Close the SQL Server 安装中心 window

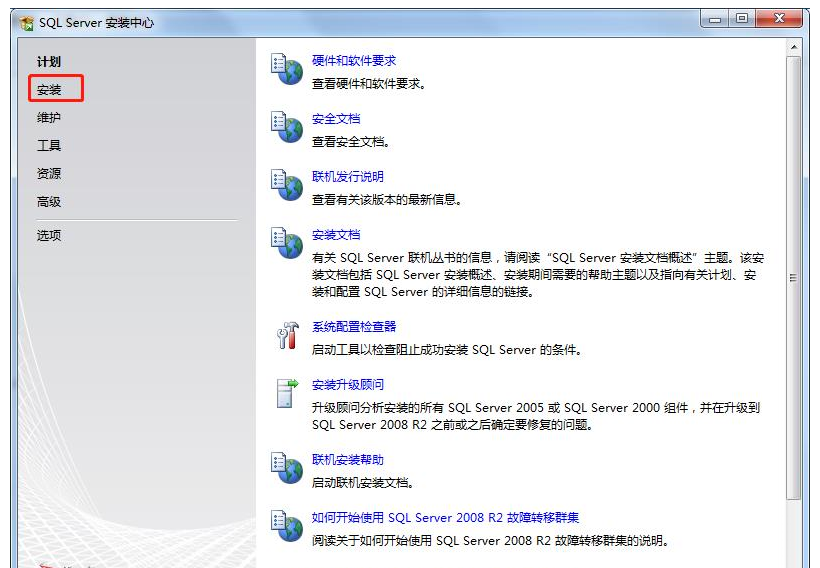[x=779, y=19]
